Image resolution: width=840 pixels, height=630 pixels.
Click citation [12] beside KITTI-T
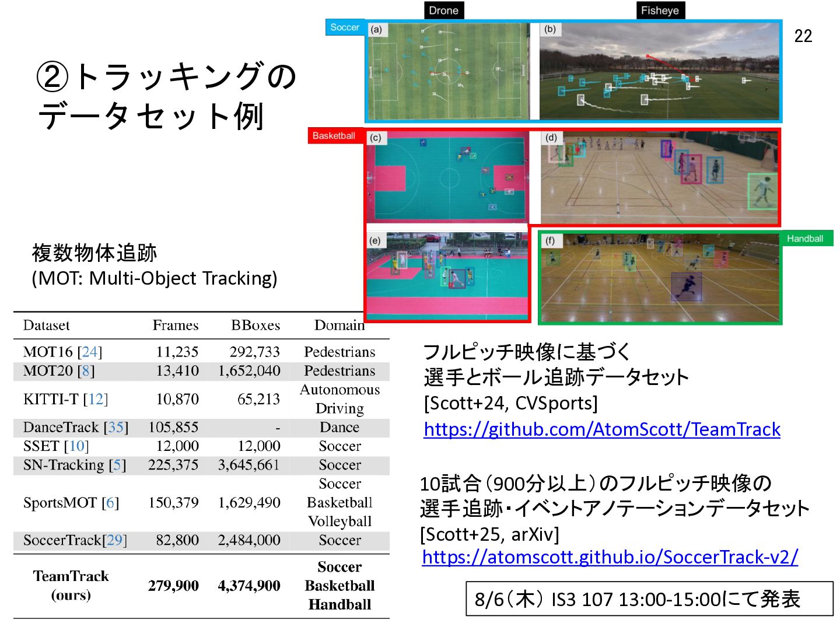click(96, 399)
